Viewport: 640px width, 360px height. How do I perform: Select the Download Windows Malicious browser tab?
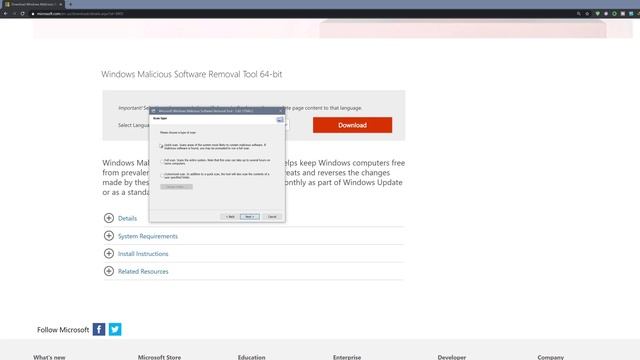[33, 4]
